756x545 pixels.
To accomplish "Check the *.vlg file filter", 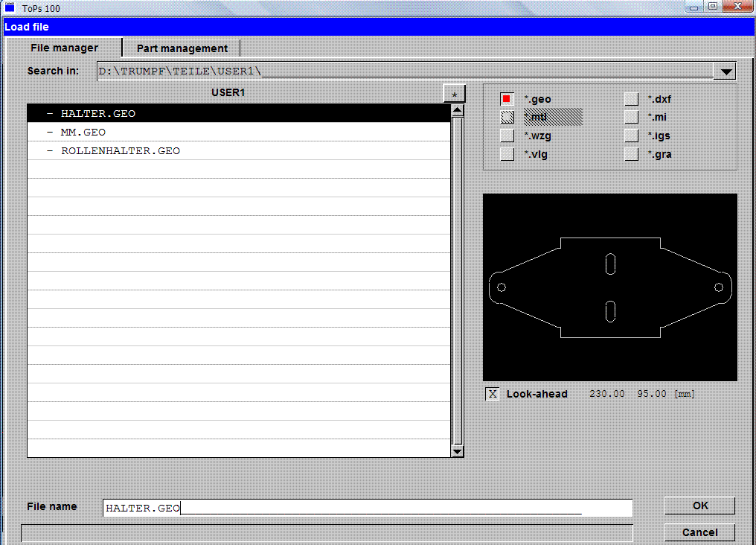I will coord(507,154).
